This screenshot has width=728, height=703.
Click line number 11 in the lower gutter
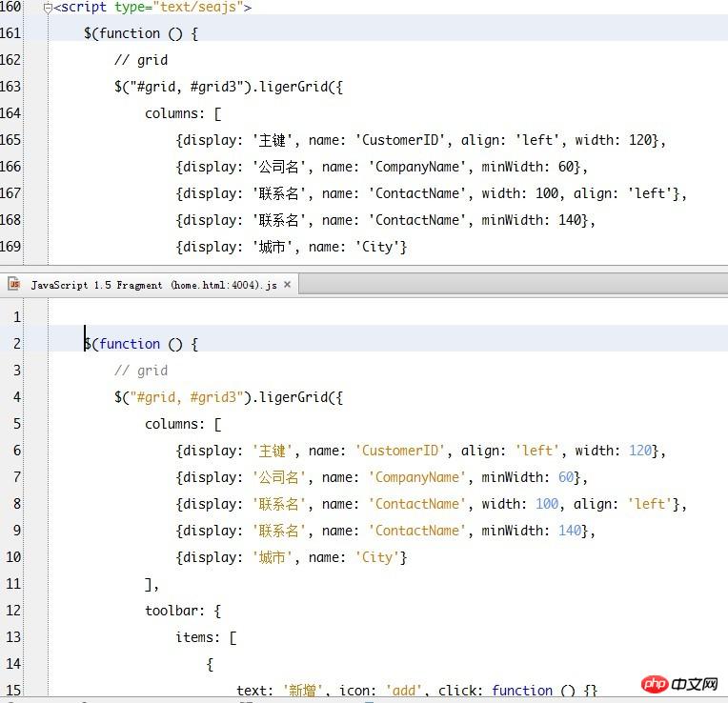[x=13, y=584]
